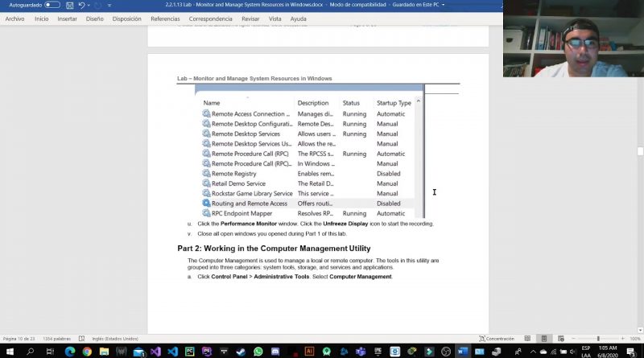Open Adobe Illustrator from taskbar
The image size is (644, 358).
tap(309, 352)
